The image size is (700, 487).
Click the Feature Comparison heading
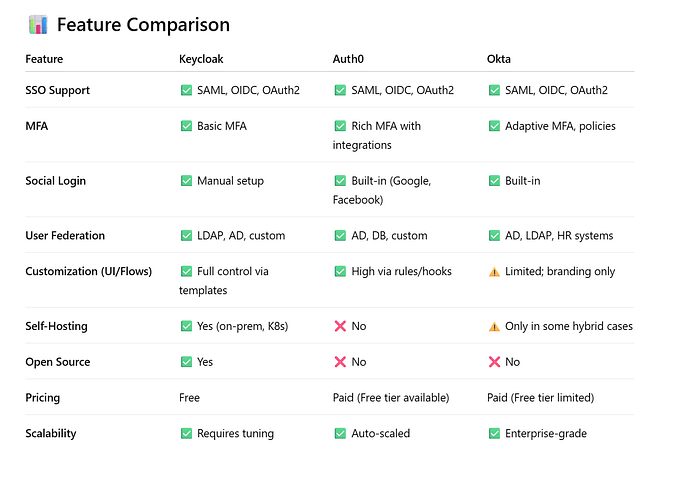(143, 25)
